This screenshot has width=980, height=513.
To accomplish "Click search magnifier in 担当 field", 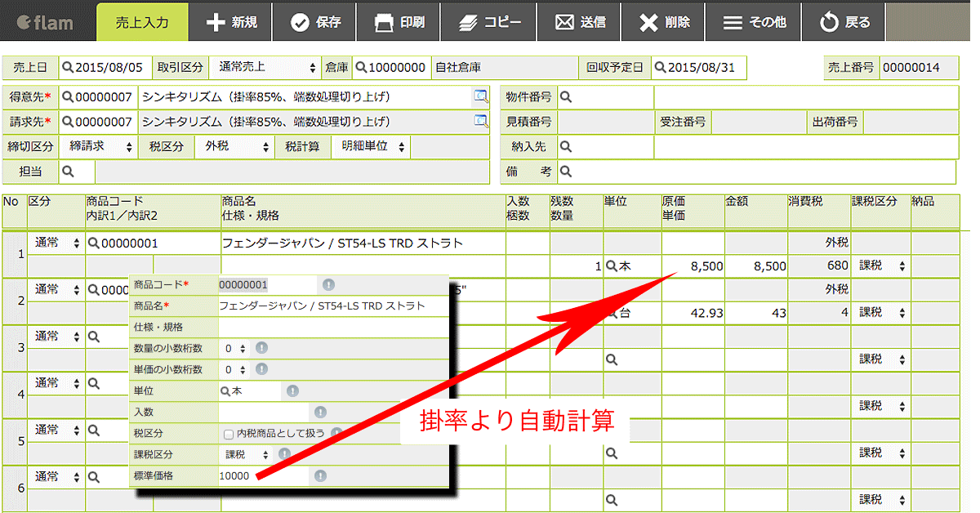I will pos(69,172).
